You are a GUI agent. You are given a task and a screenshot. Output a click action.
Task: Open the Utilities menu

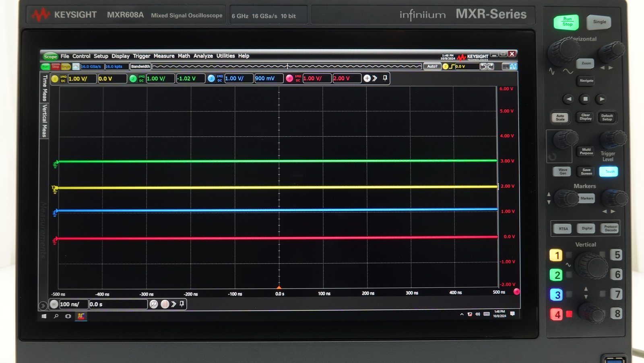tap(225, 56)
